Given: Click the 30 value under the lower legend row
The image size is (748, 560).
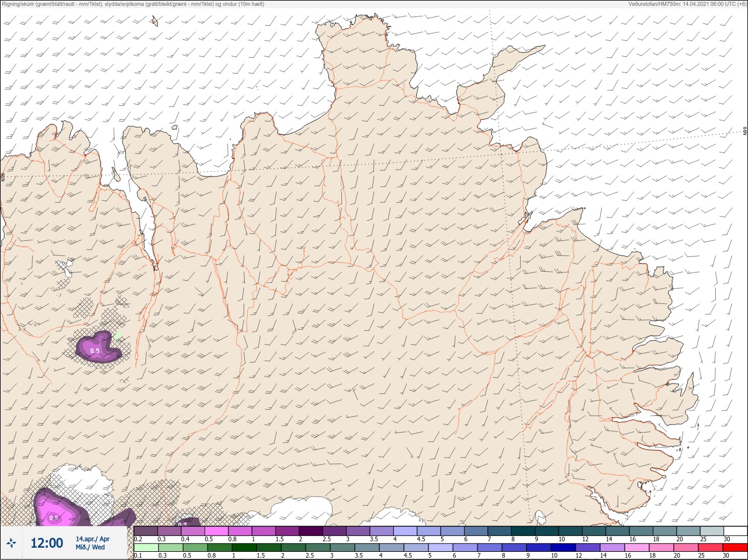Looking at the screenshot, I should pyautogui.click(x=726, y=555).
